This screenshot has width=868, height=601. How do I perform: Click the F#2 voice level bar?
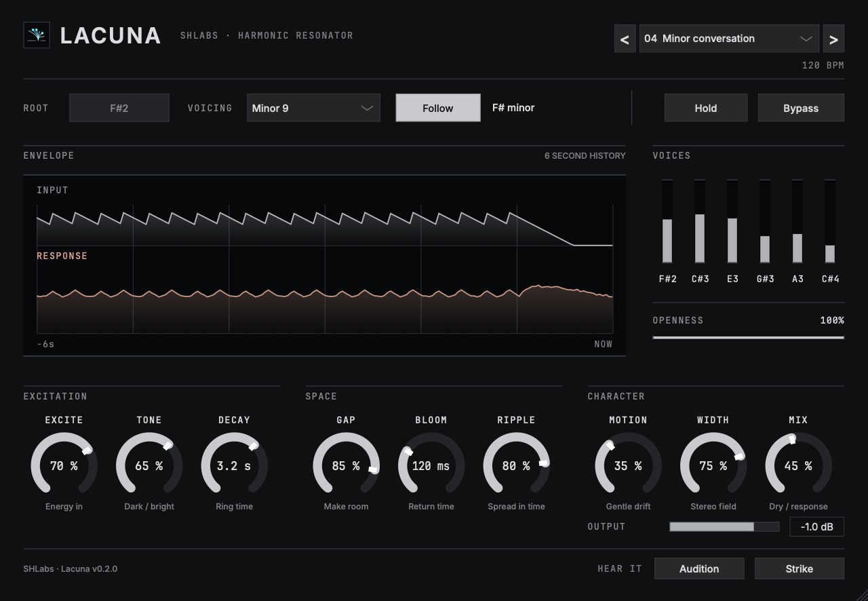pyautogui.click(x=667, y=221)
